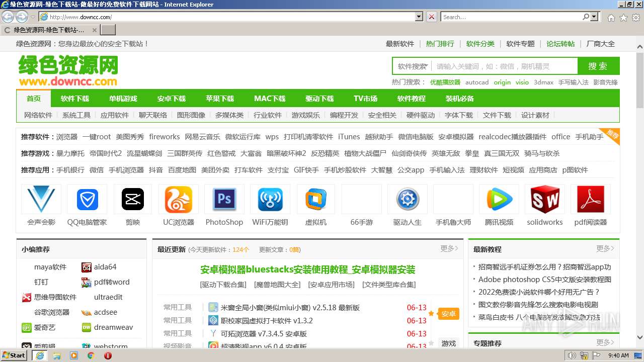Viewport: 644px width, 362px height.
Task: Open the 系统工具 subcategory link
Action: coord(76,115)
